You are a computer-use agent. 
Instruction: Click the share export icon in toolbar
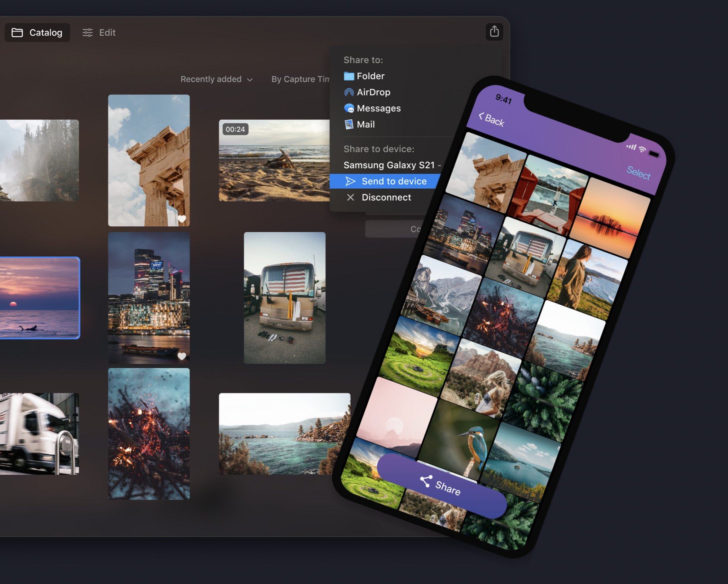click(x=494, y=32)
